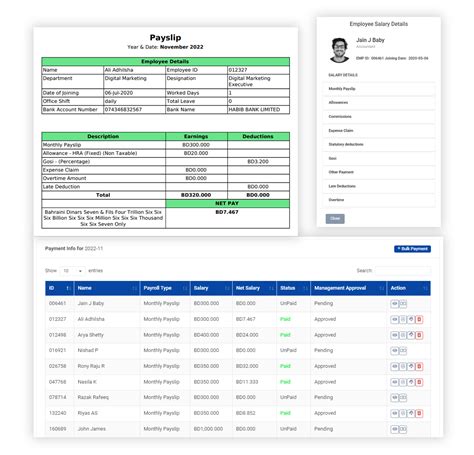The width and height of the screenshot is (474, 455).
Task: Open document icon in Rony Raju R's row
Action: [x=403, y=366]
